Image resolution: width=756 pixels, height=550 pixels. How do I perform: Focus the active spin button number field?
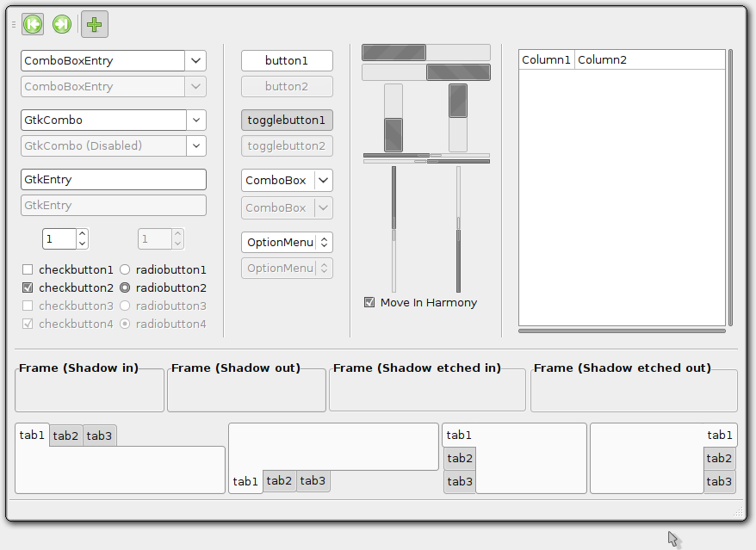pyautogui.click(x=59, y=239)
